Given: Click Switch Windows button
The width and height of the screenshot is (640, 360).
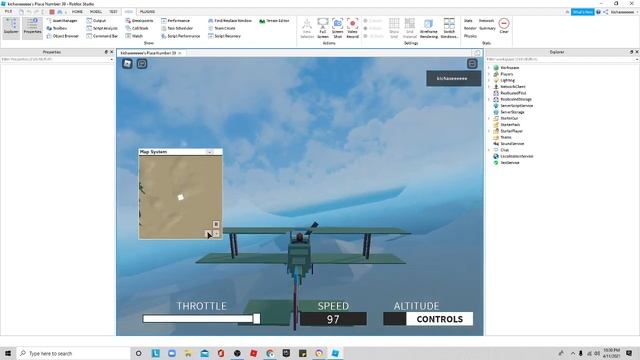Looking at the screenshot, I should (449, 28).
